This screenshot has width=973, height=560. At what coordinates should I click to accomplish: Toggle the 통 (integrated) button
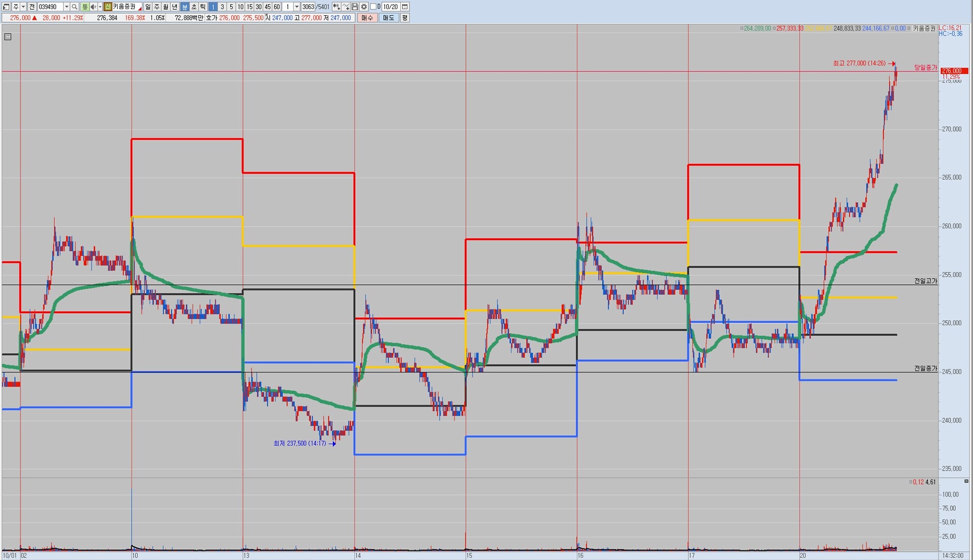click(x=85, y=7)
